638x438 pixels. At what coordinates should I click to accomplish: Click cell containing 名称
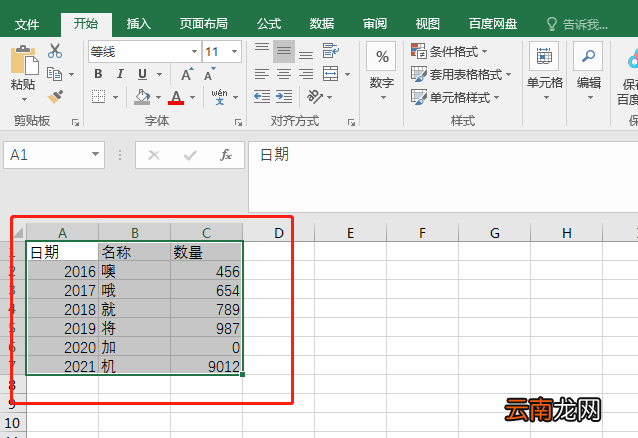tap(134, 252)
